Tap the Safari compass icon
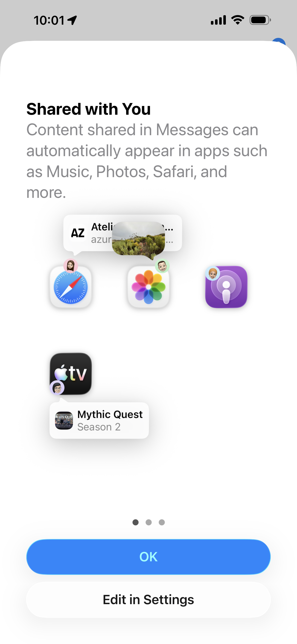Image resolution: width=297 pixels, height=644 pixels. pyautogui.click(x=71, y=287)
